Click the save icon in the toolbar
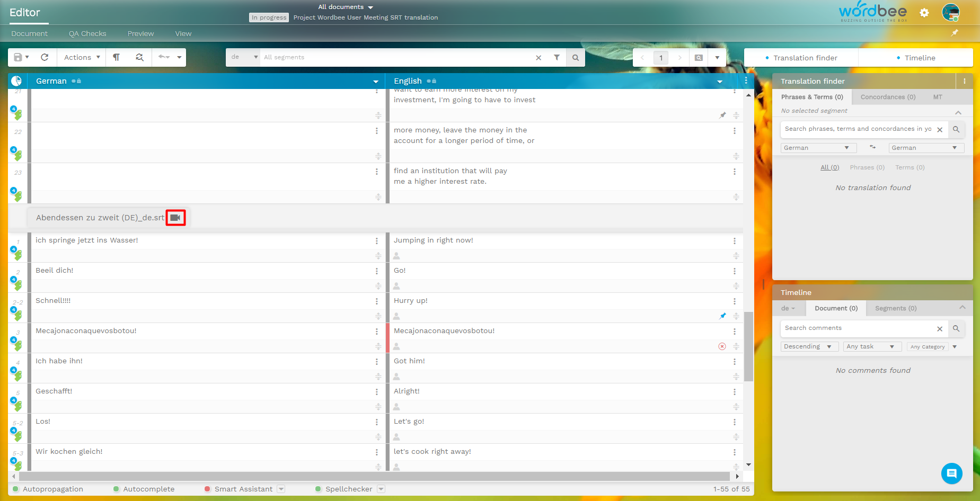Viewport: 980px width, 501px height. pyautogui.click(x=18, y=57)
